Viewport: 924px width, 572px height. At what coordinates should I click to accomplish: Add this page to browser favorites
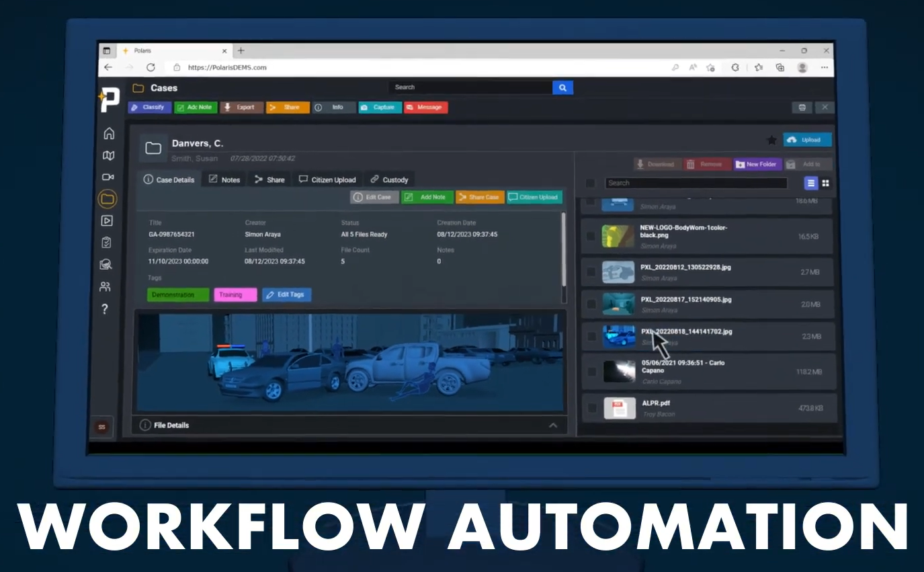[711, 67]
